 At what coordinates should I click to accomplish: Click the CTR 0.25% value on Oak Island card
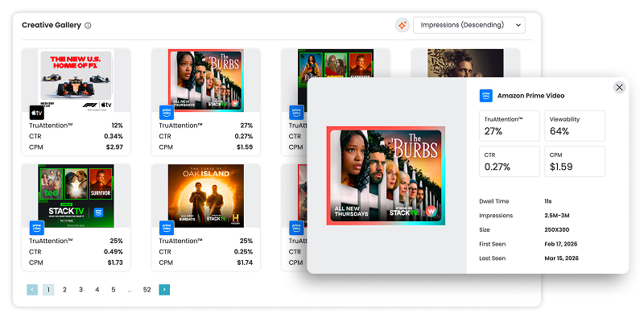[243, 252]
